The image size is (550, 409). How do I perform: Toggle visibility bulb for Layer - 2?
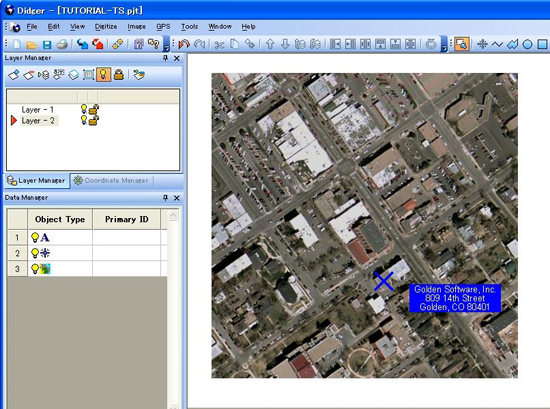coord(84,120)
